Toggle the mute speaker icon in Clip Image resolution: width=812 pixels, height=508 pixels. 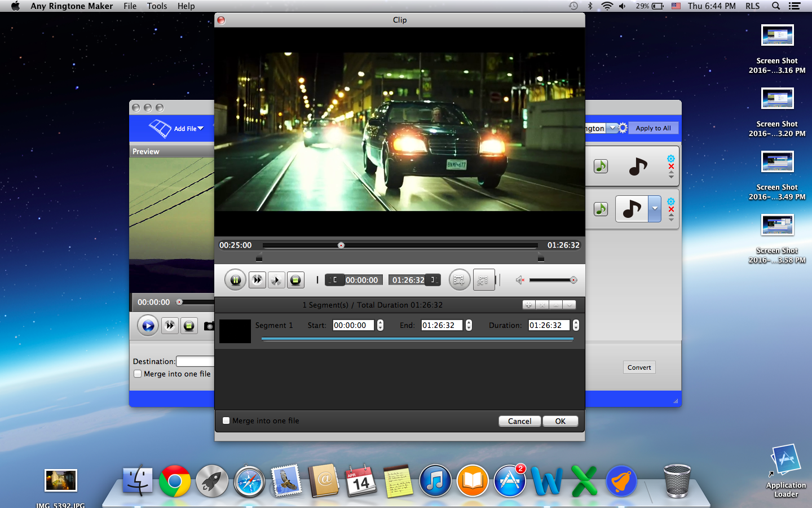(x=520, y=280)
